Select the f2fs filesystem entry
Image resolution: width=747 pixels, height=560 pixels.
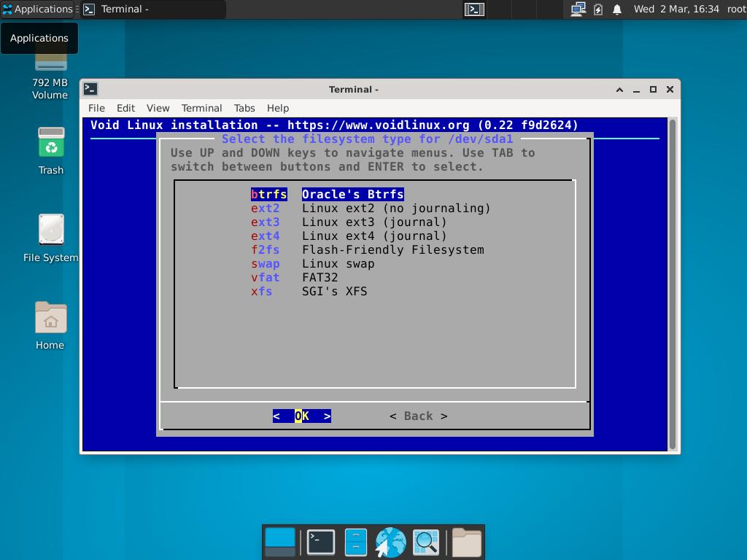click(266, 249)
